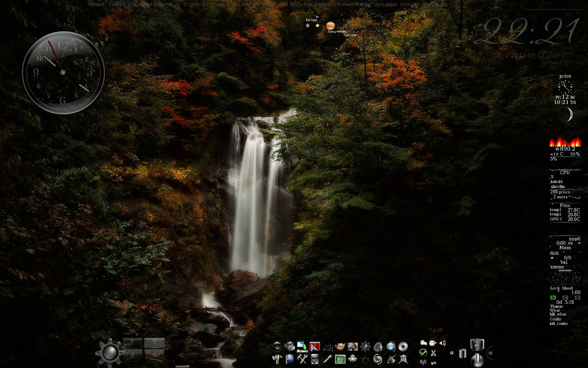Image resolution: width=588 pixels, height=368 pixels.
Task: Launch the download-arrow desktop icon in dock
Action: pyautogui.click(x=302, y=346)
